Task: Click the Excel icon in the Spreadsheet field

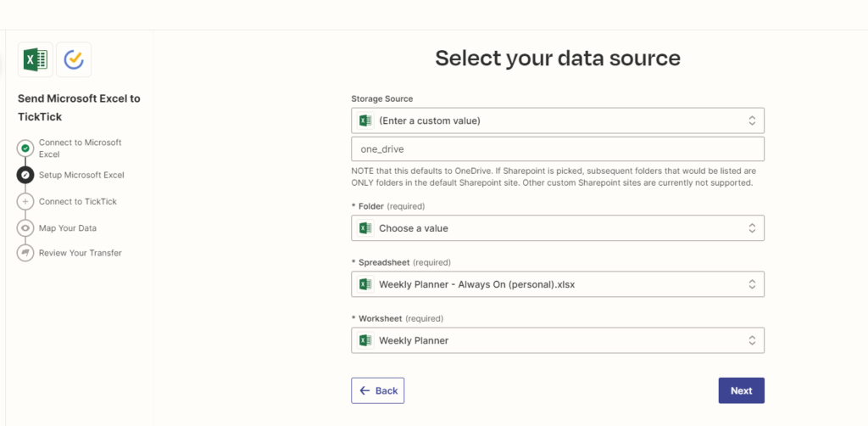Action: (364, 284)
